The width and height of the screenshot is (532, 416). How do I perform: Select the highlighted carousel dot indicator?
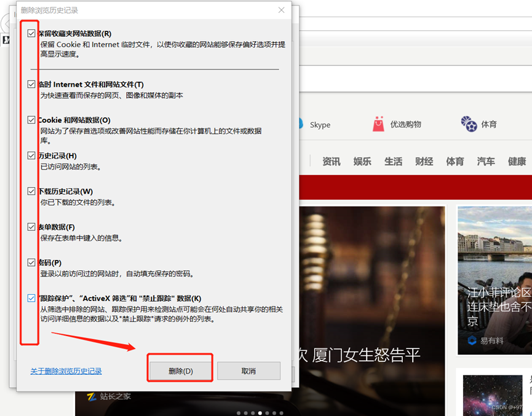(260, 413)
